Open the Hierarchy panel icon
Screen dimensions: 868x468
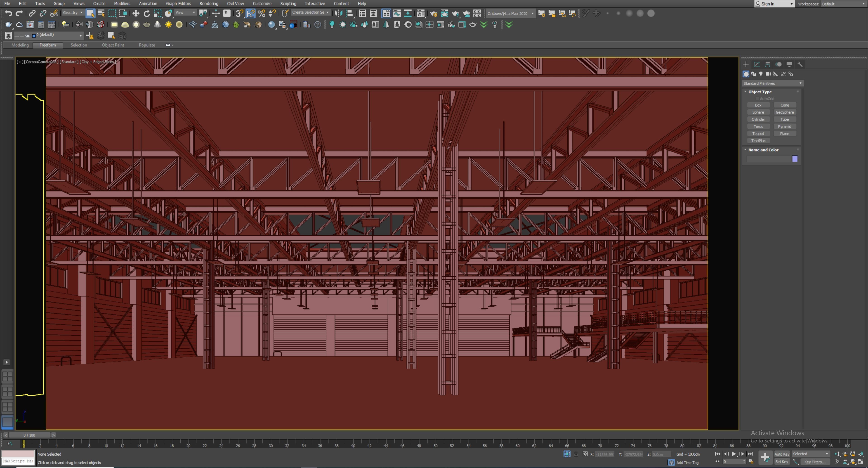[x=768, y=64]
